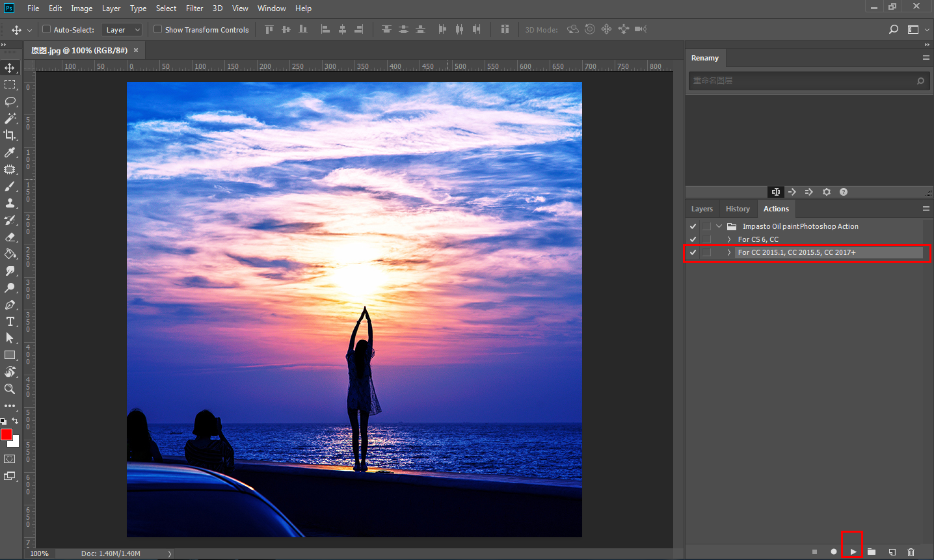Create new action set folder icon
The image size is (934, 560).
coord(872,552)
